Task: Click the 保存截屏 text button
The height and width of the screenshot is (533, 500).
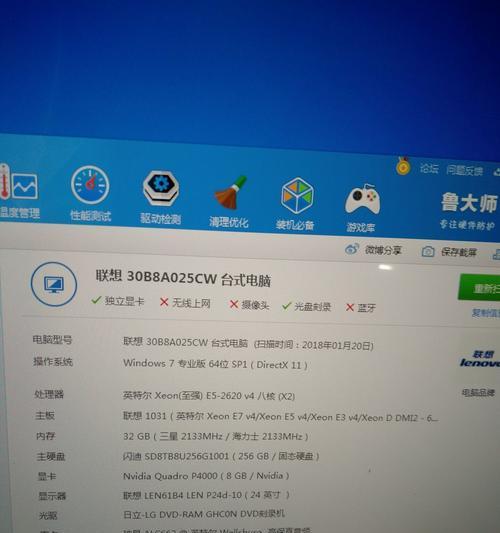Action: tap(459, 252)
